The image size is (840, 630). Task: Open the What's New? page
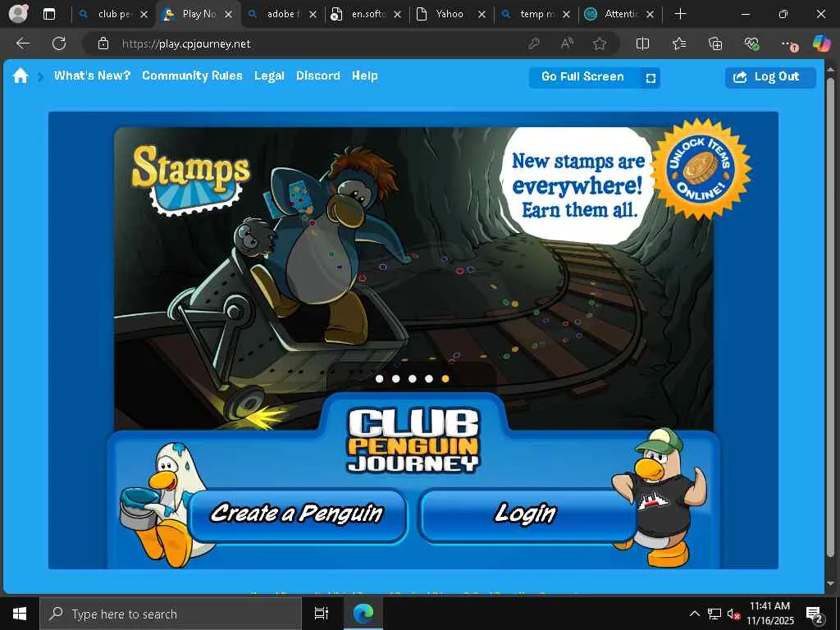coord(92,75)
